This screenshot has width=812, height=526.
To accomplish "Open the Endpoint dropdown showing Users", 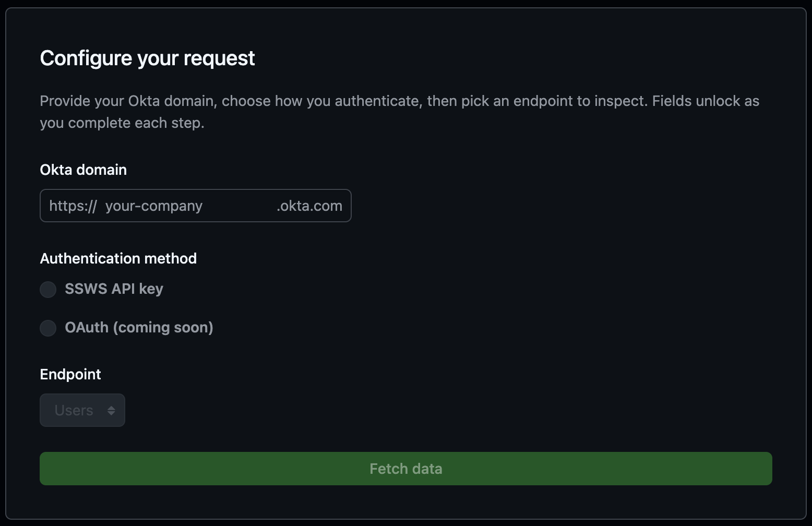I will [82, 410].
